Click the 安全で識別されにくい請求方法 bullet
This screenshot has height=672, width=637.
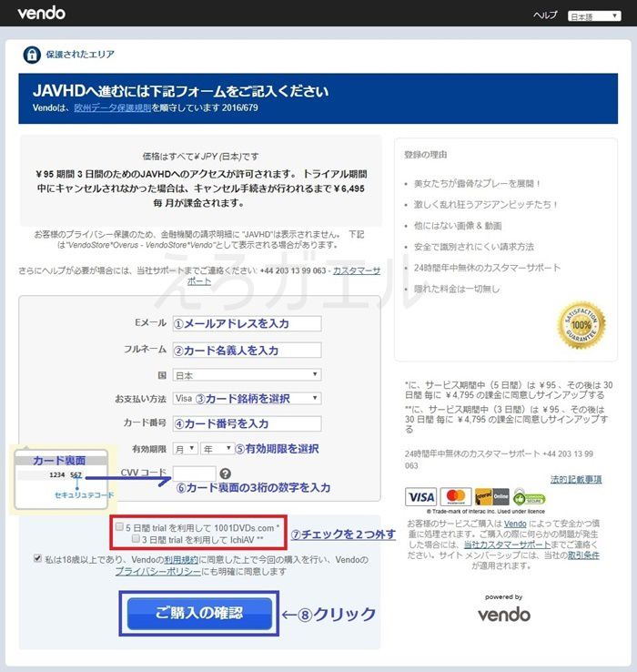[474, 247]
